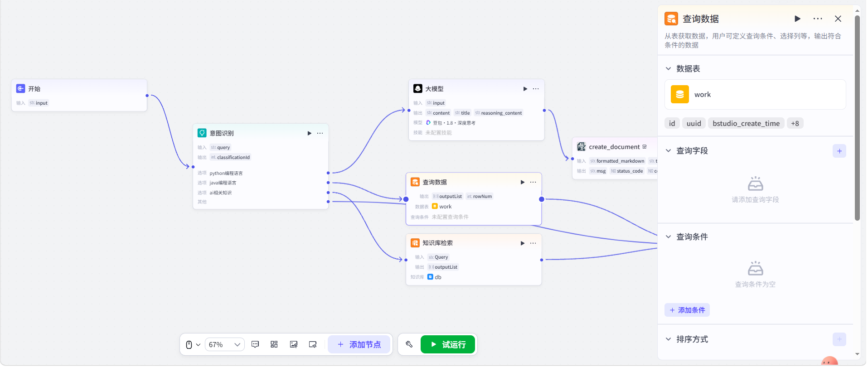Select java编程语言 option in 意图识别
868x367 pixels.
[223, 183]
